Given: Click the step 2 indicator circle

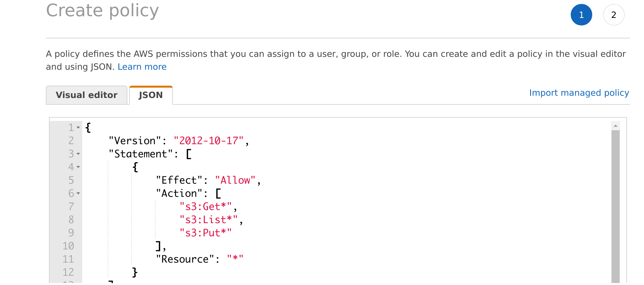Looking at the screenshot, I should tap(614, 15).
